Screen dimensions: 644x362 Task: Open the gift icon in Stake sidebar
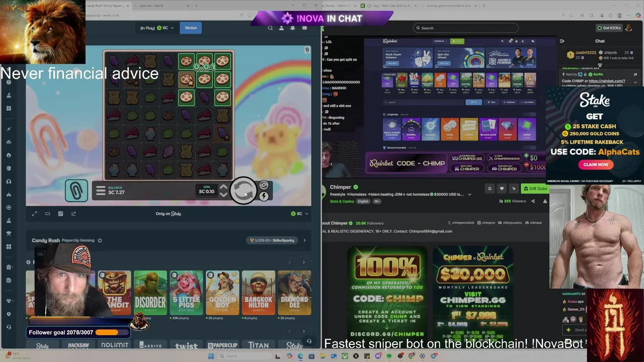pos(9,267)
